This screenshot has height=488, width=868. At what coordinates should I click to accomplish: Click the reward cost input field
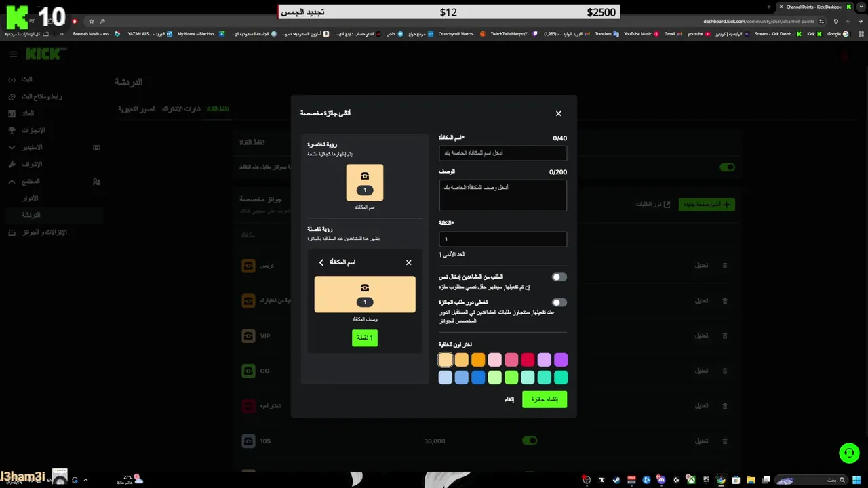(502, 239)
